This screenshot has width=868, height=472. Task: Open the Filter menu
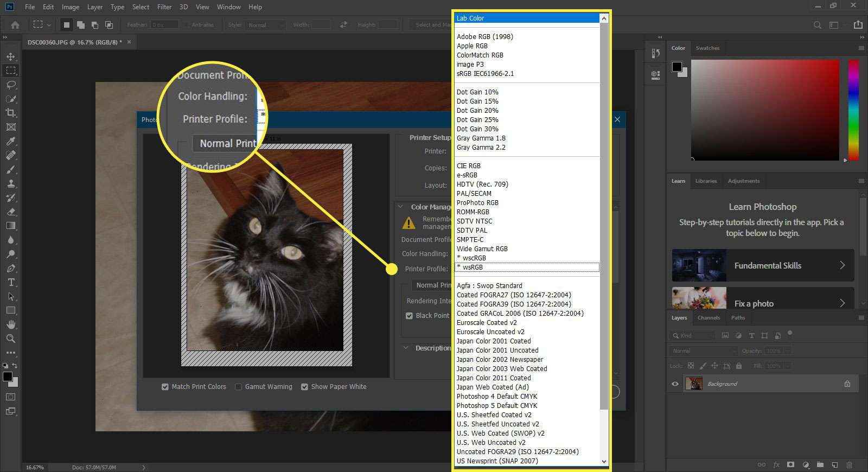click(164, 7)
